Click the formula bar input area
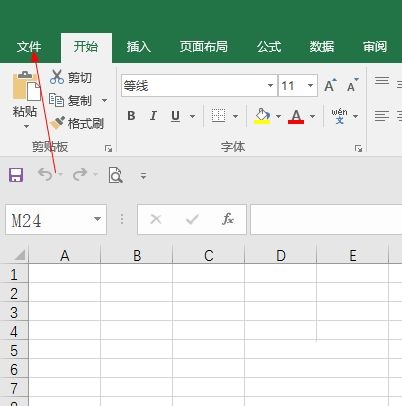Image resolution: width=402 pixels, height=406 pixels. 326,219
